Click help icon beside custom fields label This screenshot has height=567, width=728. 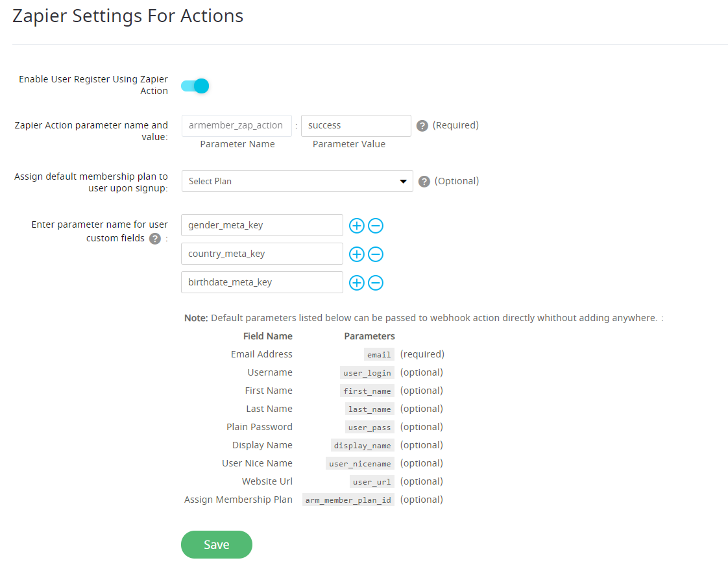(x=155, y=239)
